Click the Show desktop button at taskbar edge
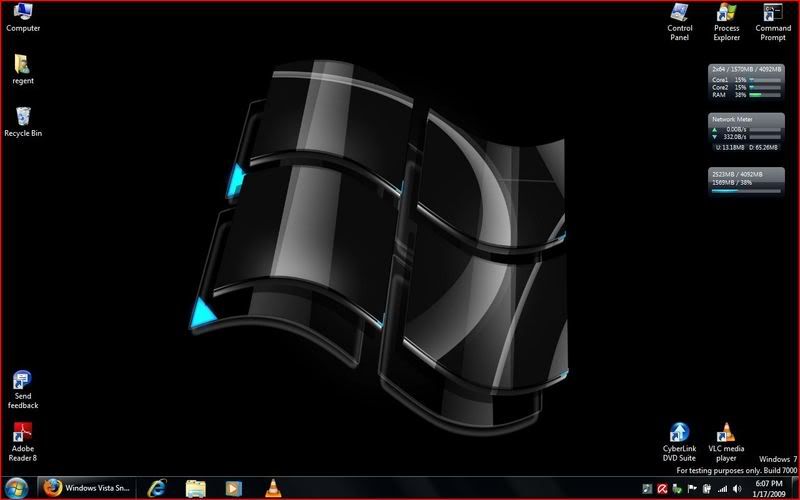Image resolution: width=800 pixels, height=500 pixels. [x=795, y=488]
